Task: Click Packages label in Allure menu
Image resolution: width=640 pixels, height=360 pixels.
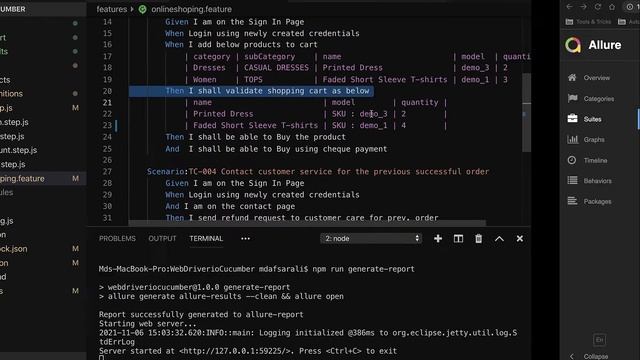Action: [x=597, y=202]
